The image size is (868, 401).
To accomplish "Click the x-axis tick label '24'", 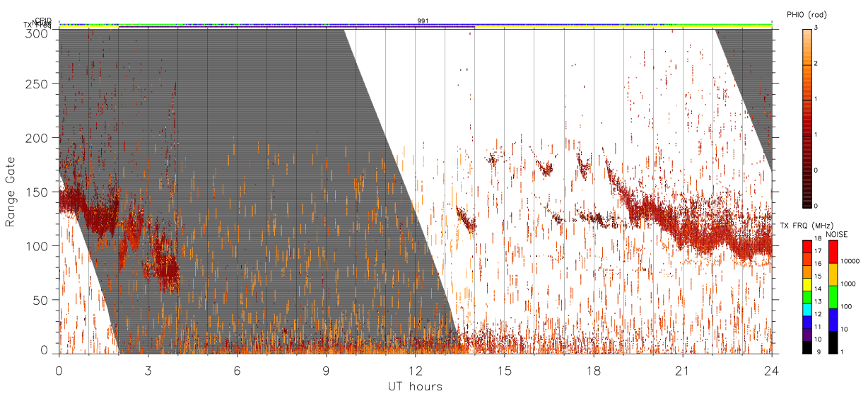I will tap(772, 371).
